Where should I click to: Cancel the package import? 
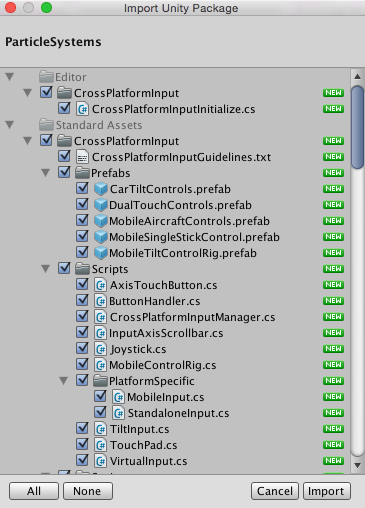point(275,491)
